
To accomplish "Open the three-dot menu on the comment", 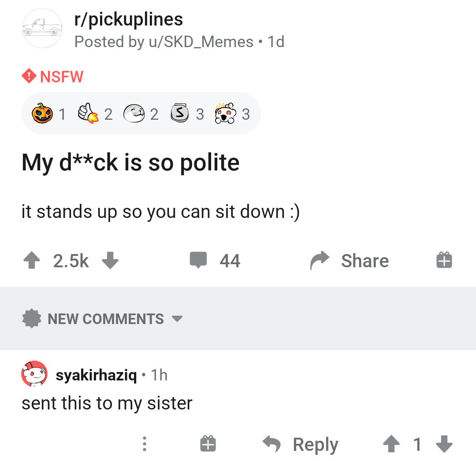I will pos(144,444).
